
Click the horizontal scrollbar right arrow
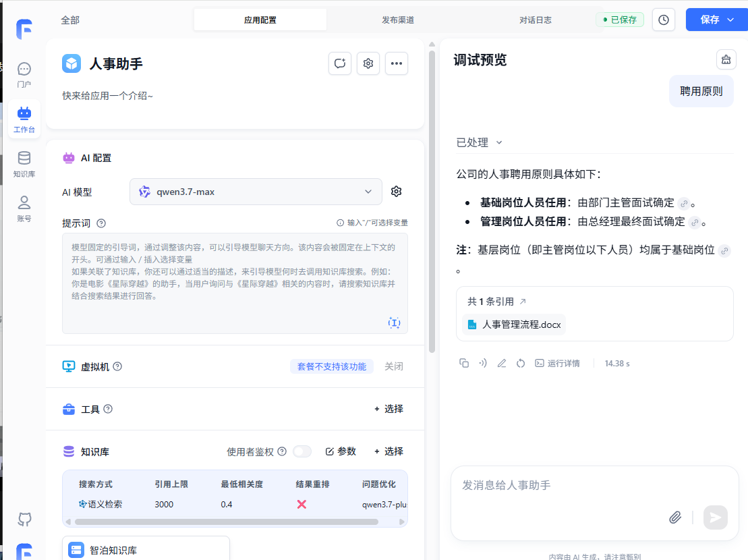pos(402,522)
